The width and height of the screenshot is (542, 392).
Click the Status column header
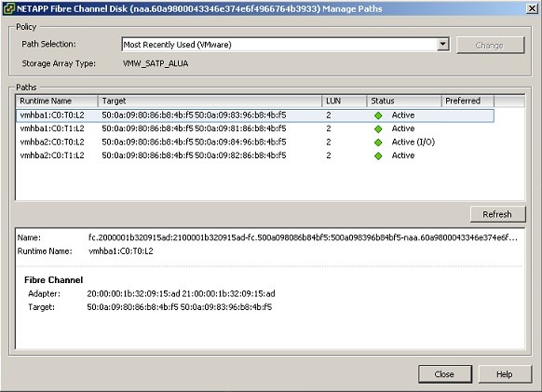coord(404,101)
